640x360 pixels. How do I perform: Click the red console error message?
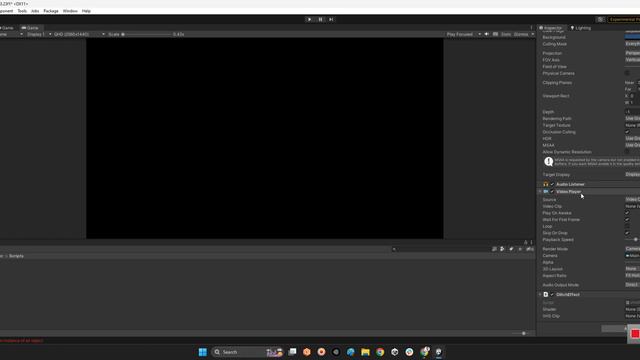coord(21,340)
